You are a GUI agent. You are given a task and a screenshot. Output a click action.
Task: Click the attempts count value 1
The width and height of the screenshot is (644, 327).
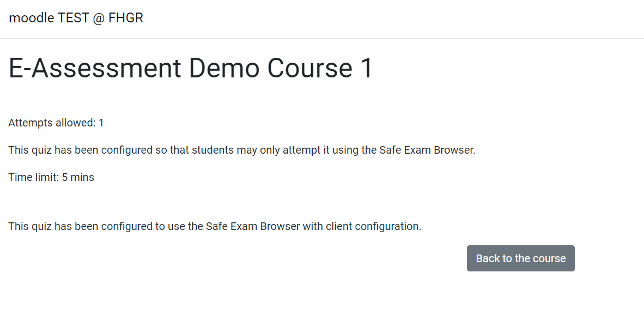[x=101, y=123]
